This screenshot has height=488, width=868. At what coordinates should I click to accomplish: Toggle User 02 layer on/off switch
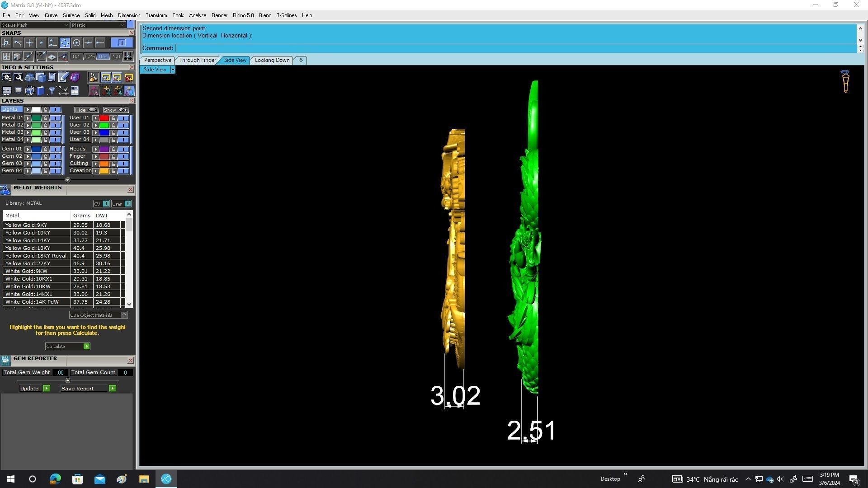[123, 125]
